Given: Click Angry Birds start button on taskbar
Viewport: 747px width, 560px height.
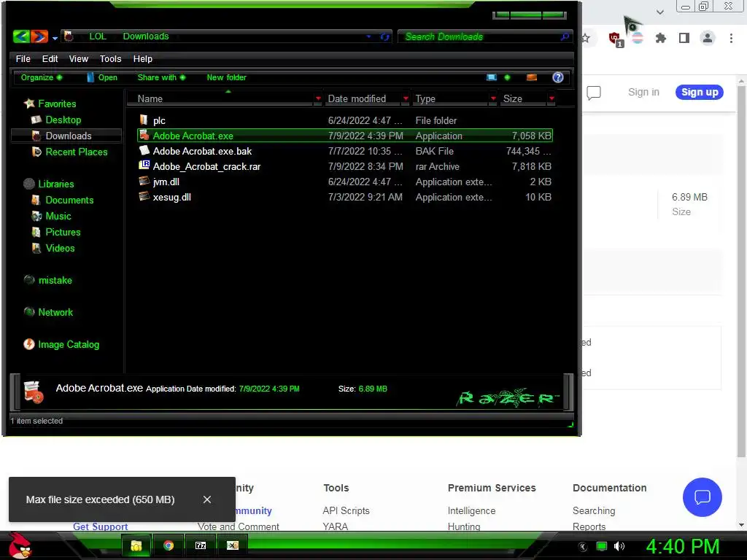Looking at the screenshot, I should click(x=20, y=545).
